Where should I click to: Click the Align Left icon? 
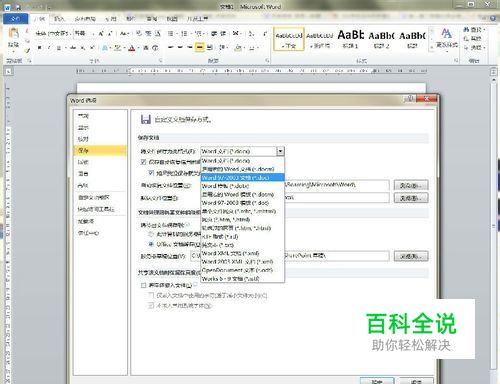[x=171, y=48]
